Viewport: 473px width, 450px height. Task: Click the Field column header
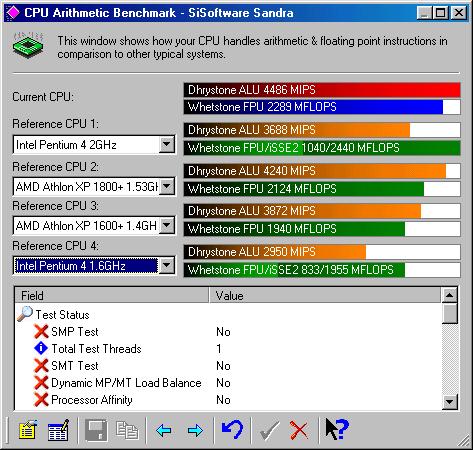point(112,295)
